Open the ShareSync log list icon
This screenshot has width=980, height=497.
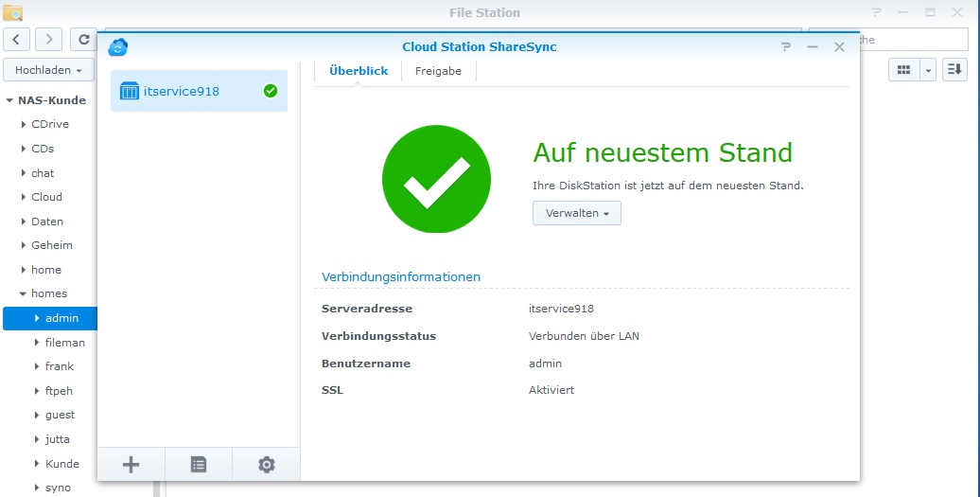198,465
